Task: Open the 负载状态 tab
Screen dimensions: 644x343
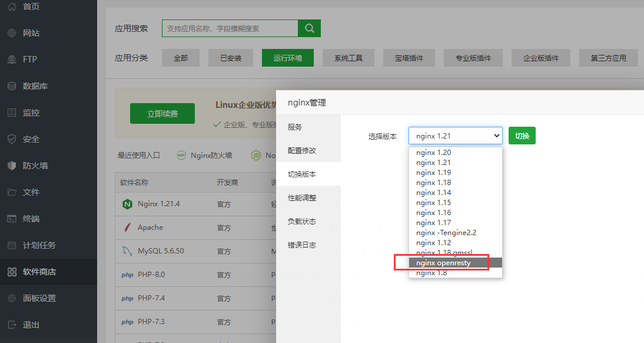Action: 308,221
